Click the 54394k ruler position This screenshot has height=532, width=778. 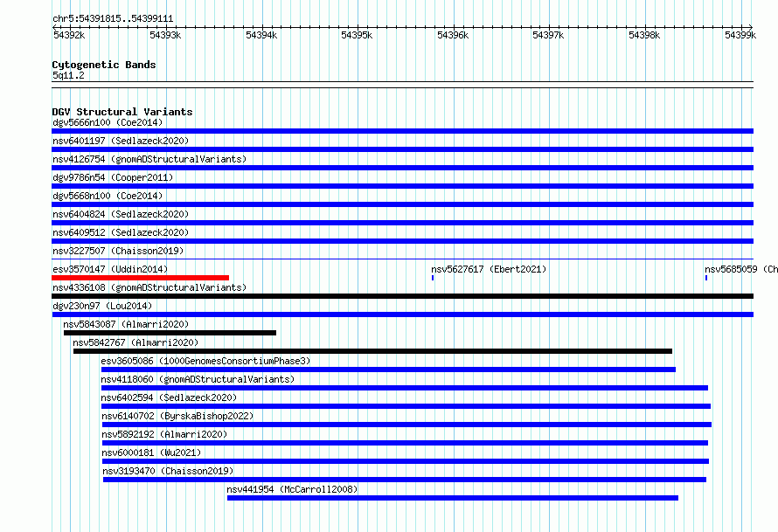click(261, 35)
